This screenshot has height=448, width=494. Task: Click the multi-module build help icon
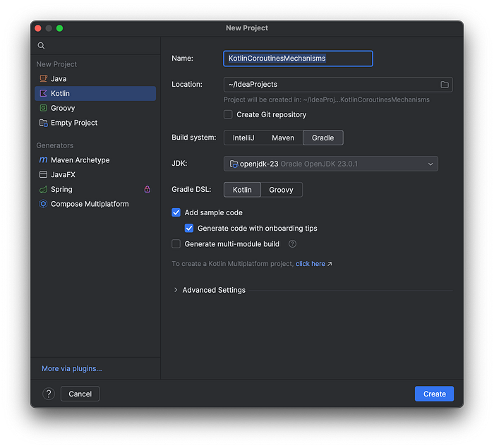[292, 244]
